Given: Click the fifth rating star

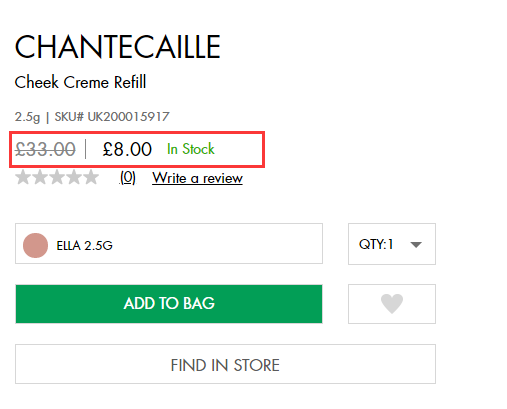Looking at the screenshot, I should point(91,177).
